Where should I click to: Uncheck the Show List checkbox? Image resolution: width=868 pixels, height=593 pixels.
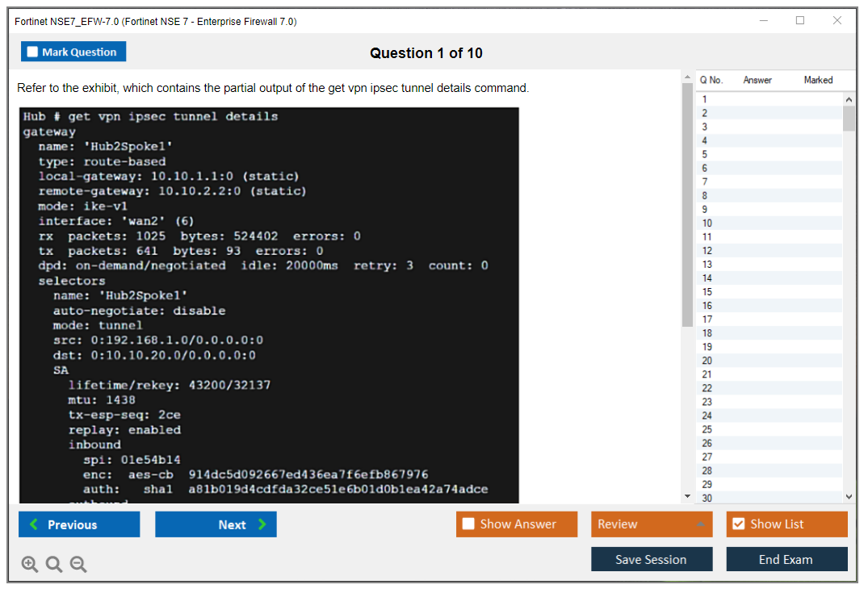738,524
